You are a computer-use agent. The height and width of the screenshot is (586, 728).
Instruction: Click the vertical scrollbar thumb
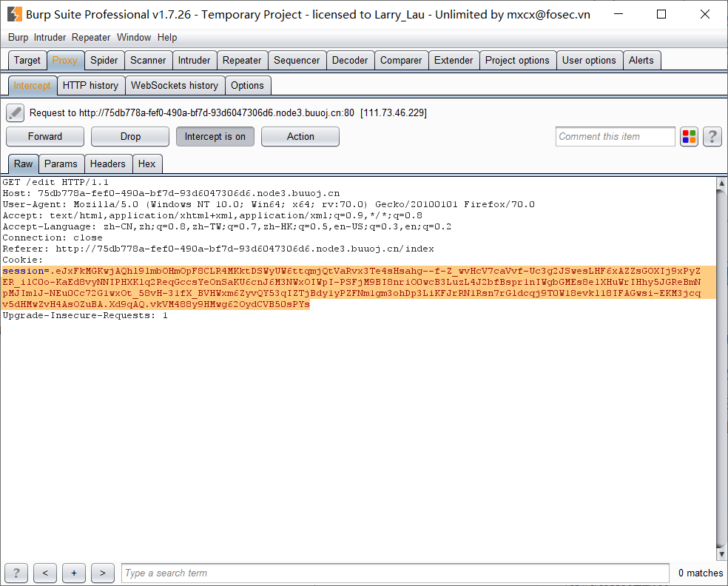pos(721,368)
